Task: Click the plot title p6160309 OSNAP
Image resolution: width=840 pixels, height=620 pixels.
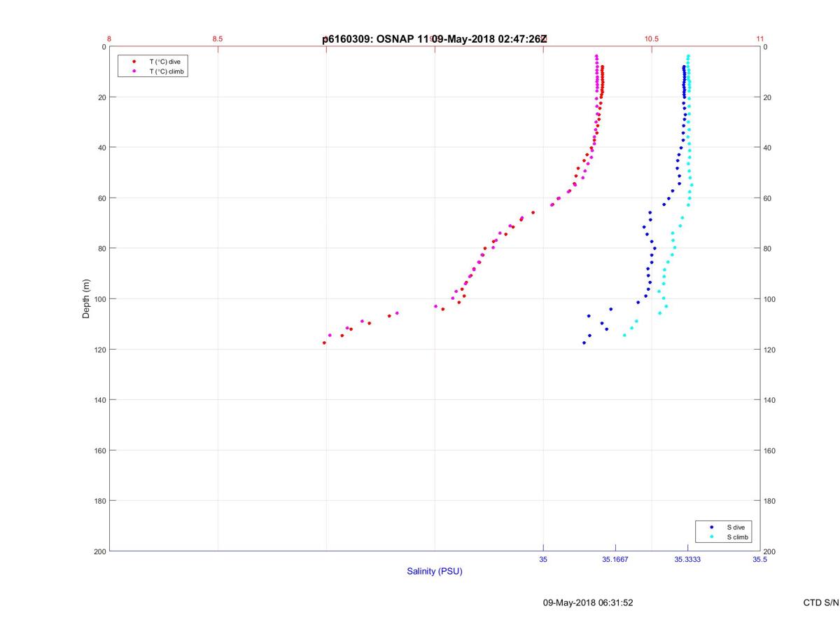Action: [435, 39]
